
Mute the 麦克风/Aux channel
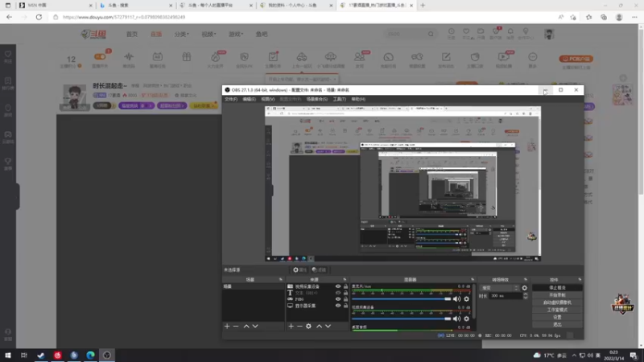456,299
